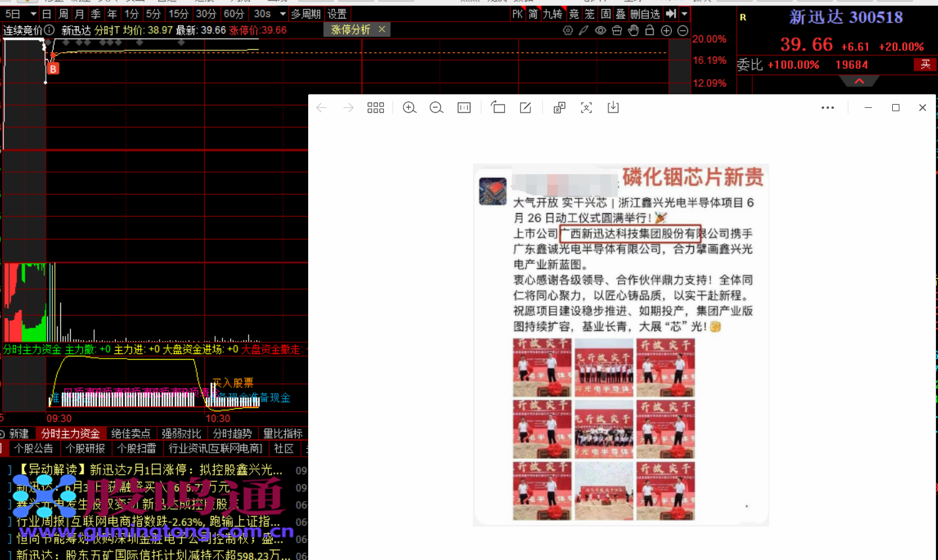Show info for 连续竞价
Screen dimensions: 938x560
point(49,30)
